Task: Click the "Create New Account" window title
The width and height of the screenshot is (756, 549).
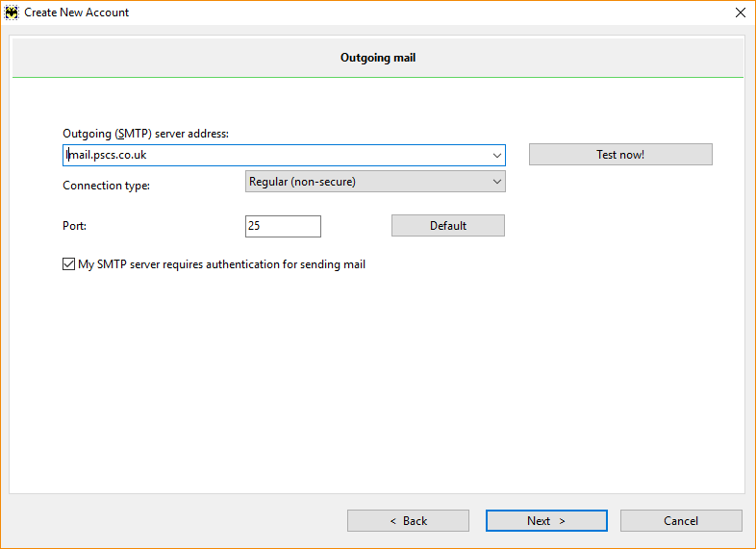Action: point(76,12)
